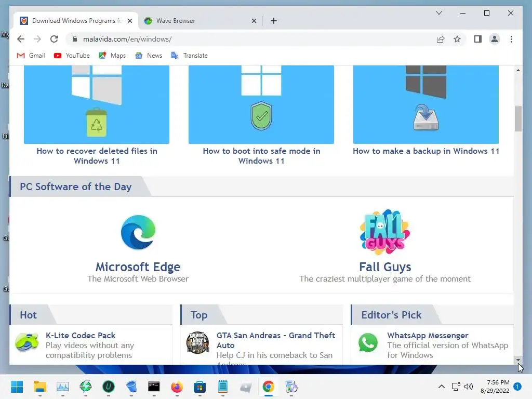This screenshot has width=532, height=399.
Task: Click the Fall Guys logo
Action: (385, 232)
